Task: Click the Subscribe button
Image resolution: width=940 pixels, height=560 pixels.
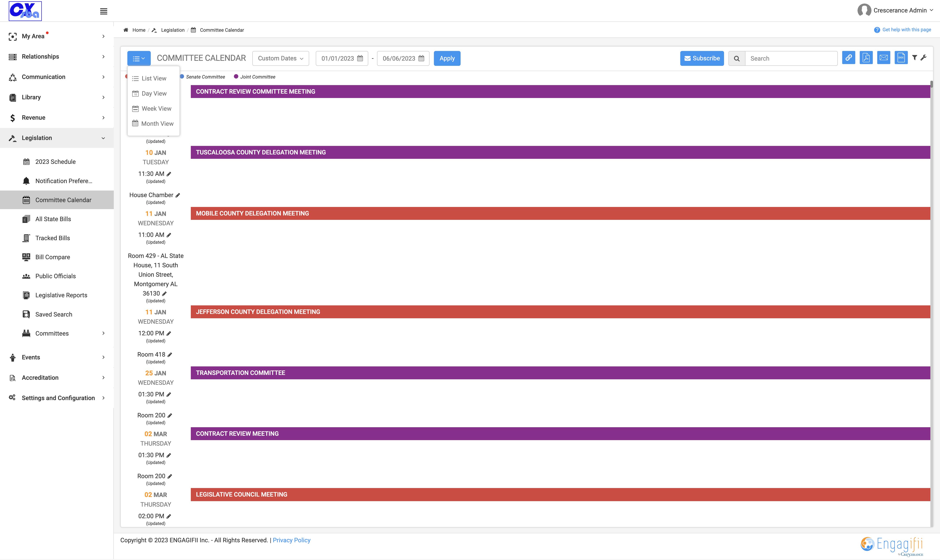Action: [702, 58]
